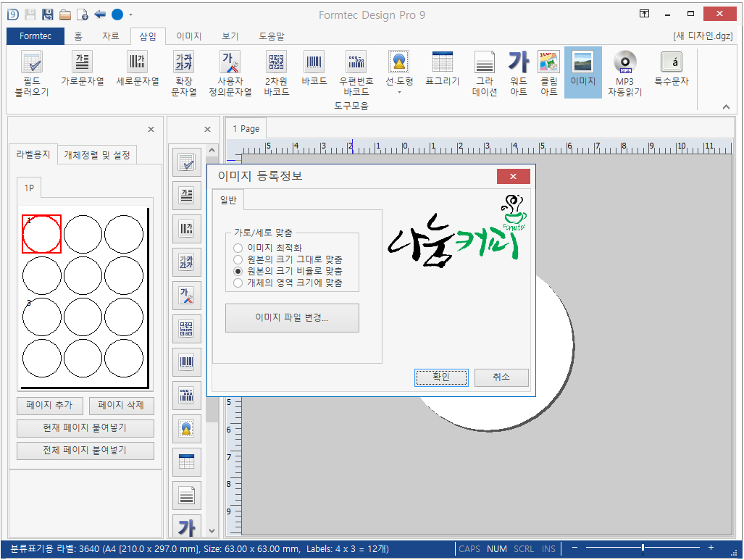Open the 표그리기 tool in the ribbon
744x560 pixels.
pyautogui.click(x=442, y=68)
